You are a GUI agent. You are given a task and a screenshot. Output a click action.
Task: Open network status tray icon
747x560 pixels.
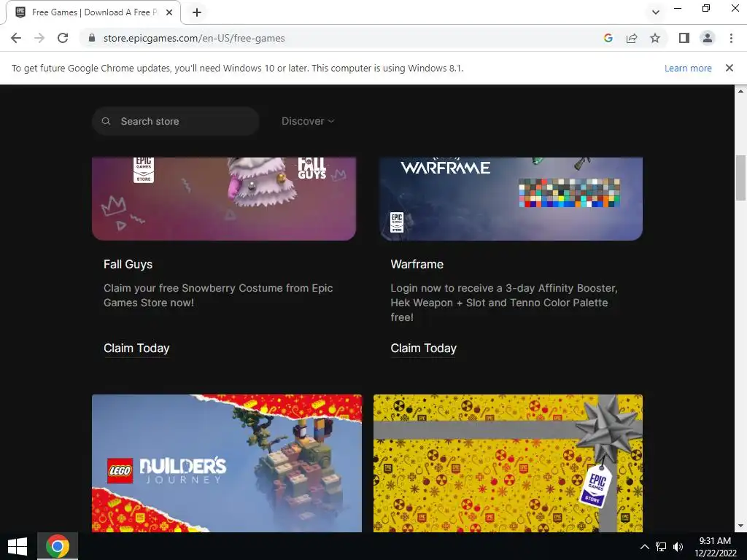(661, 547)
